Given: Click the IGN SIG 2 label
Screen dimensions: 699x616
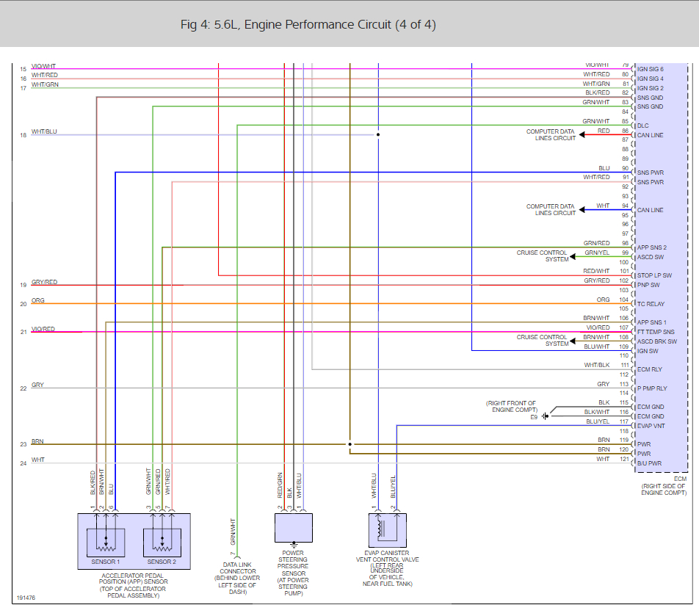Looking at the screenshot, I should pos(650,88).
